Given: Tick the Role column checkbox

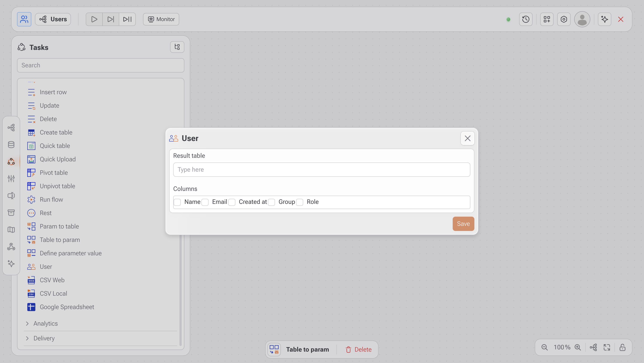Looking at the screenshot, I should [x=300, y=202].
